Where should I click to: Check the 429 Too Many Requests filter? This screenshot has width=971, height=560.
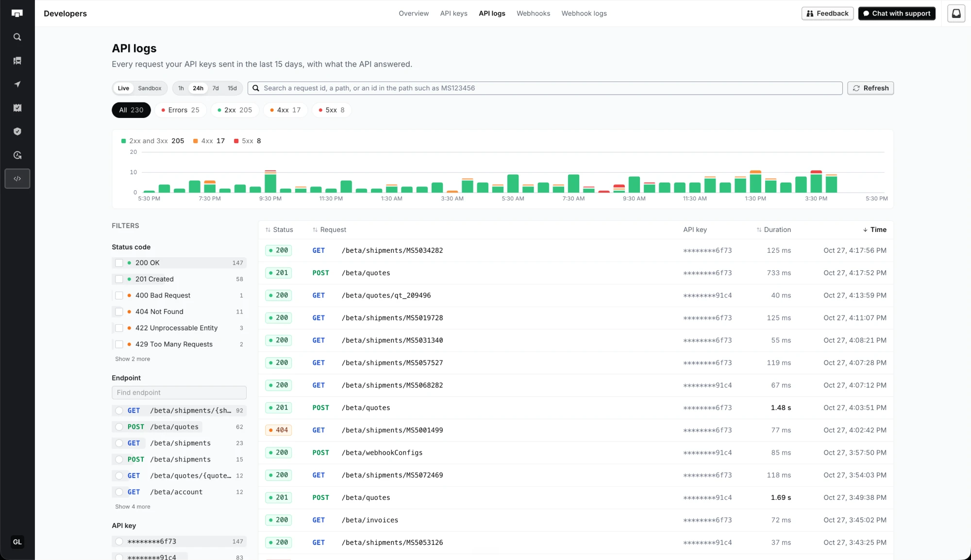click(119, 345)
